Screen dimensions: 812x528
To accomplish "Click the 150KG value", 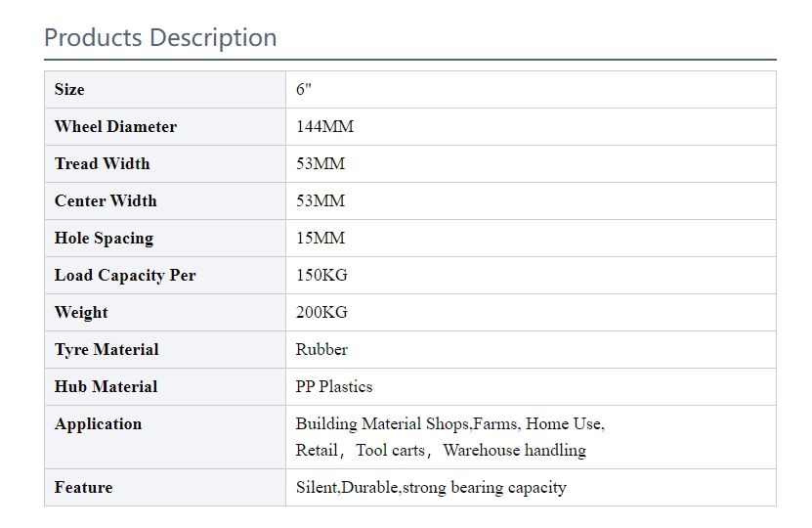I will (321, 276).
